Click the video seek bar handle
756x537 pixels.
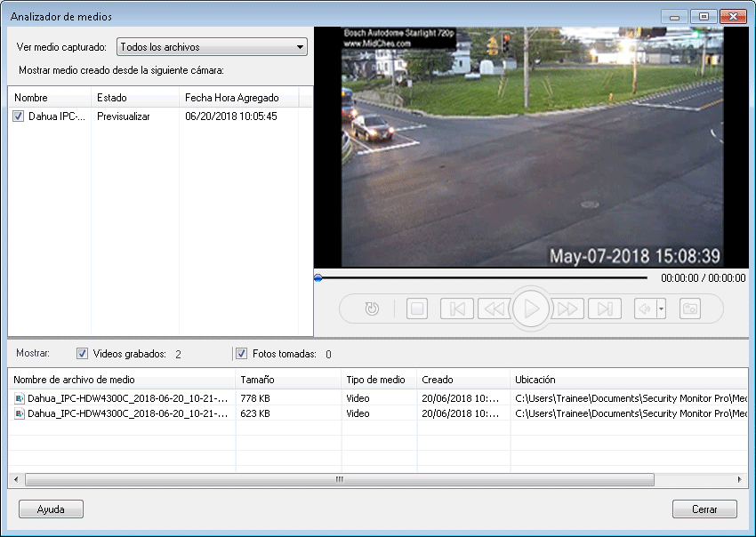click(x=318, y=278)
